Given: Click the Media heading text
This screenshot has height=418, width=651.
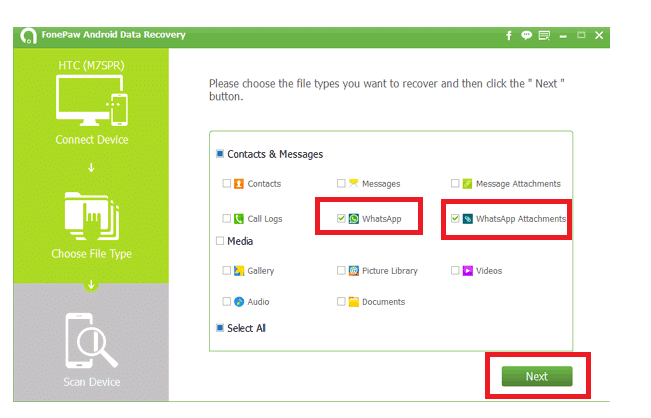Looking at the screenshot, I should tap(240, 241).
